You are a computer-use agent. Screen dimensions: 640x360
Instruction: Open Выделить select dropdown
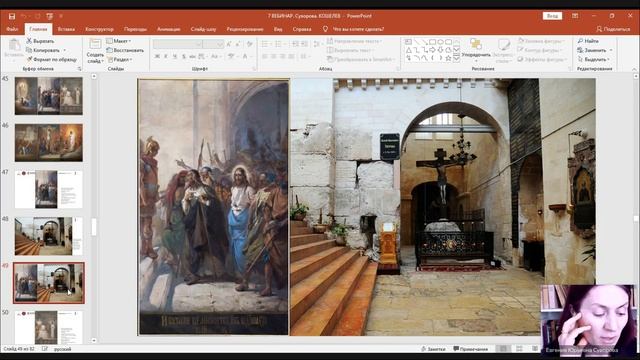594,60
